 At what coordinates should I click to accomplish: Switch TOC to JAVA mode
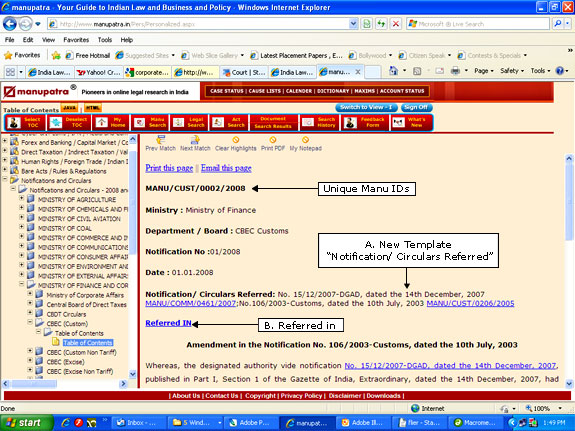click(69, 108)
